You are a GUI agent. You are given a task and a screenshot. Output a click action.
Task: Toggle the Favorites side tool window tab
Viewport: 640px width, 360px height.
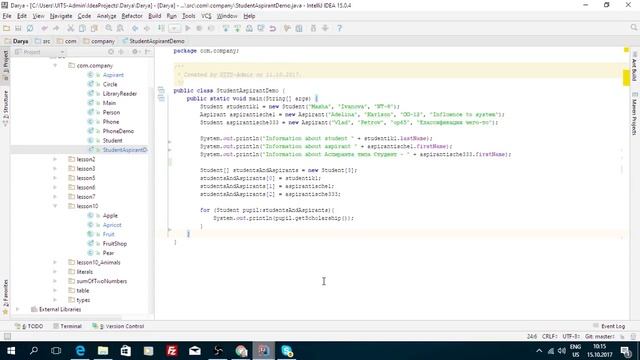5,296
